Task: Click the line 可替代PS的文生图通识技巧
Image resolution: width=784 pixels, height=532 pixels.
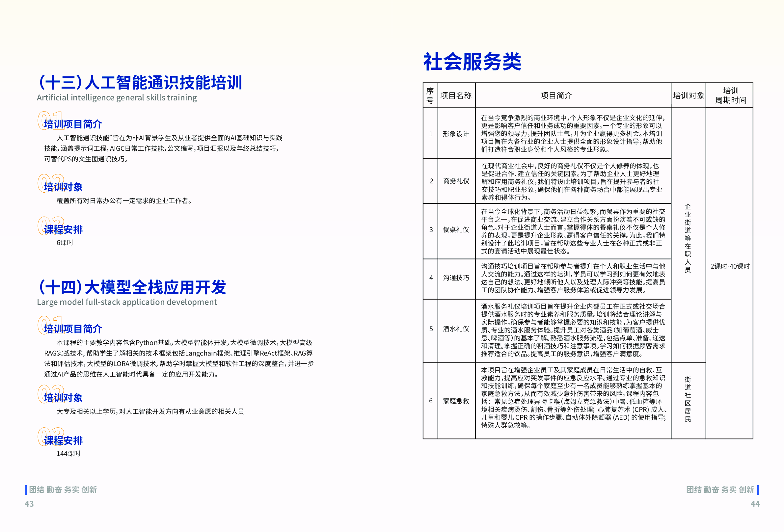Action: (86, 159)
